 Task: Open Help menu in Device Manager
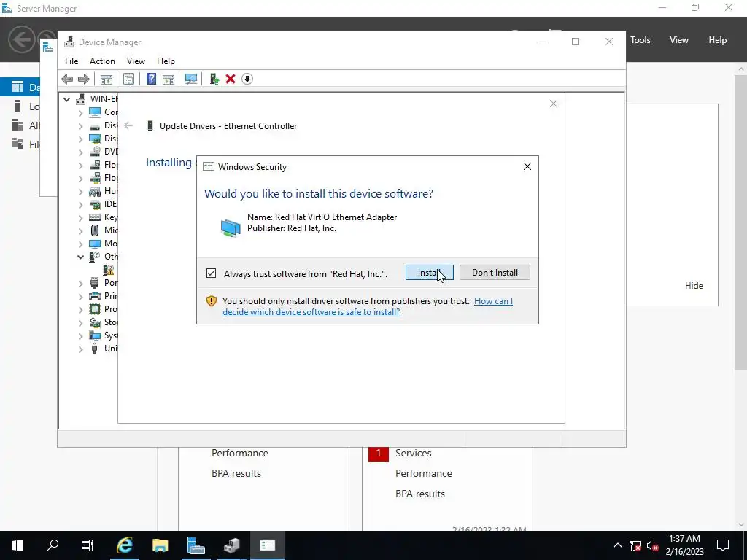tap(166, 61)
